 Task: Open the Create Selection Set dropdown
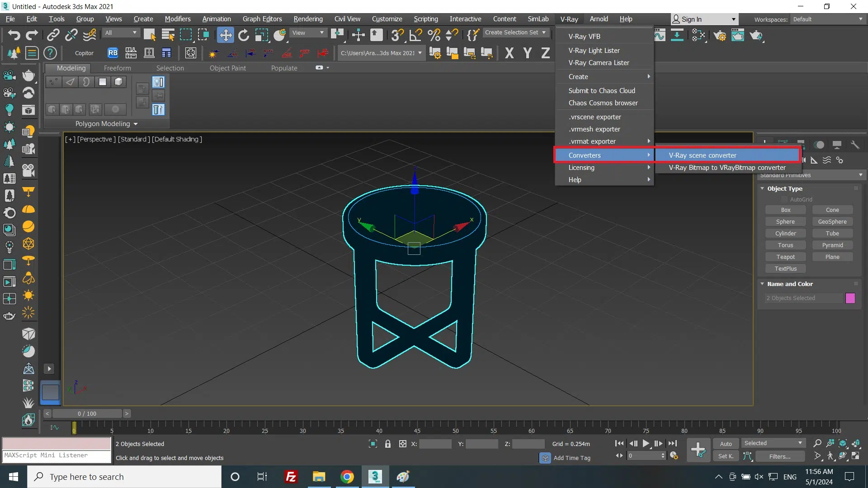[x=515, y=33]
